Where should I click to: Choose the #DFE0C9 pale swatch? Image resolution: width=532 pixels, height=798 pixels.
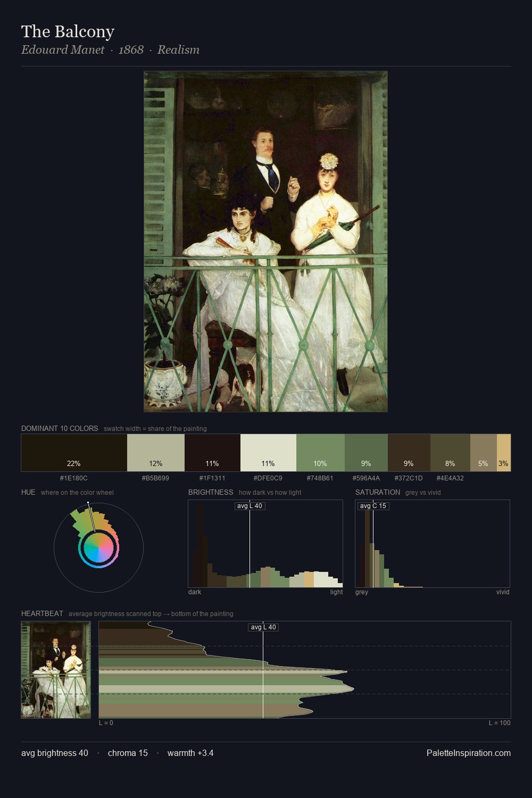coord(268,453)
